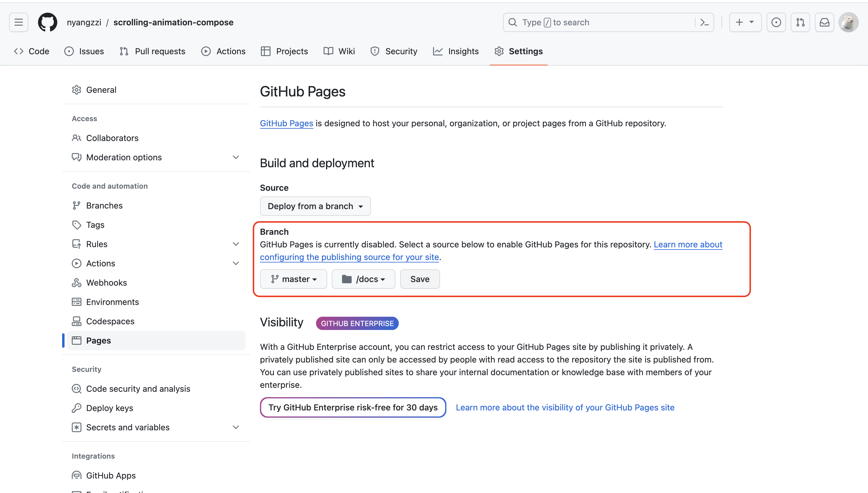868x493 pixels.
Task: Expand the Rules sidebar section
Action: (236, 244)
